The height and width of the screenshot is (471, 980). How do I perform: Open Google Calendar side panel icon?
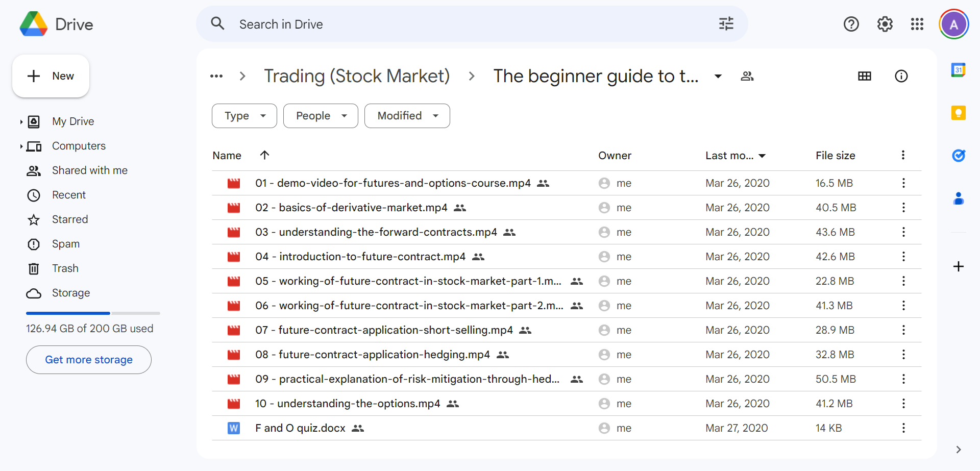(958, 70)
